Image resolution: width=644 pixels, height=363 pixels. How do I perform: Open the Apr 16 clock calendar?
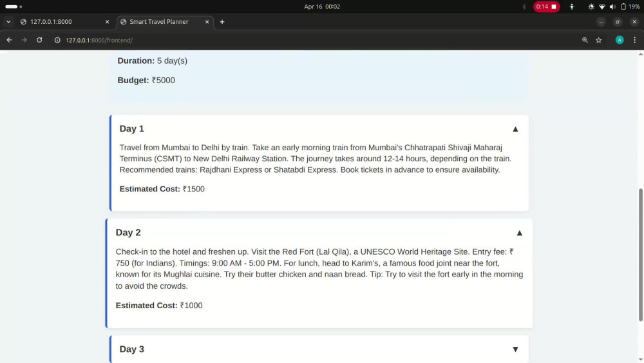tap(322, 6)
